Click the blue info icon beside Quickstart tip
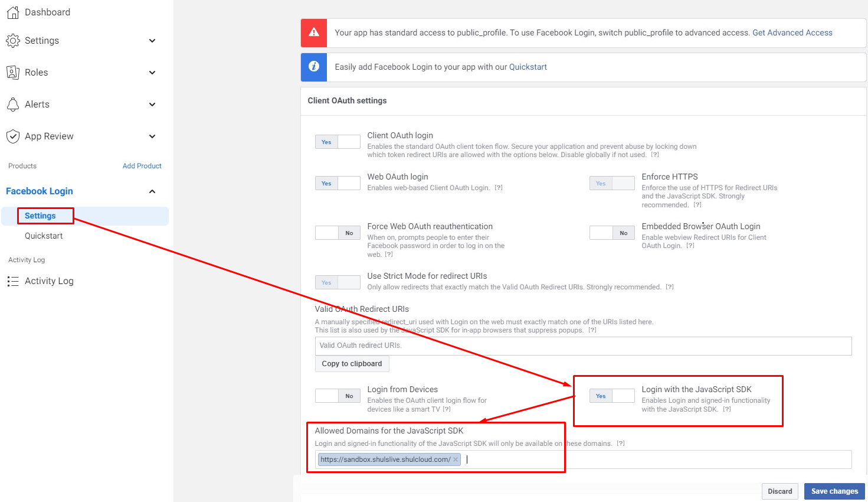 [314, 67]
